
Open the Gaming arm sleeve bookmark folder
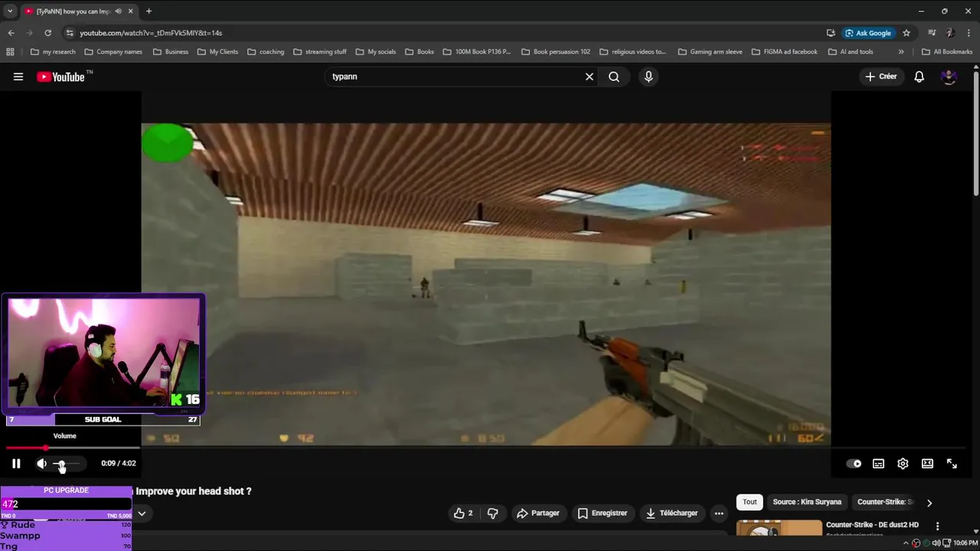tap(710, 52)
